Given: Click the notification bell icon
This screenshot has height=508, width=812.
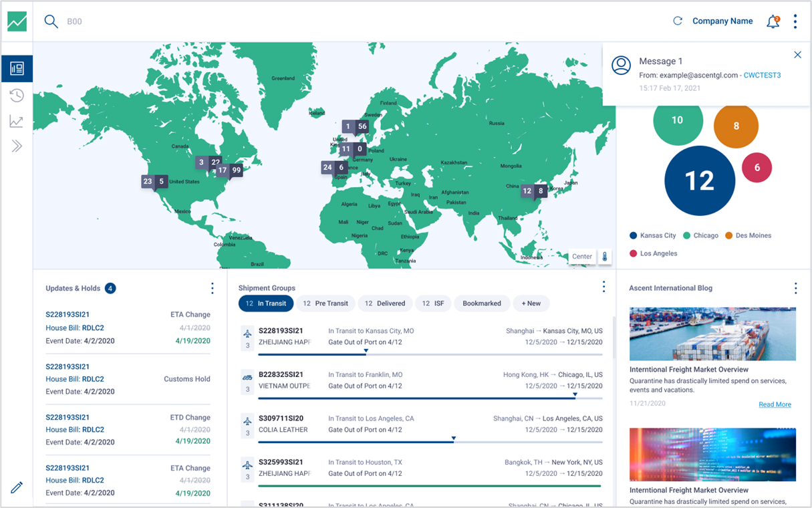Looking at the screenshot, I should pos(773,21).
